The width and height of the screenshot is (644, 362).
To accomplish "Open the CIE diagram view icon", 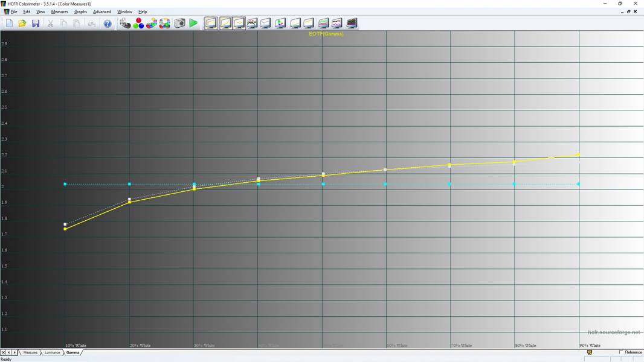I will pos(280,23).
